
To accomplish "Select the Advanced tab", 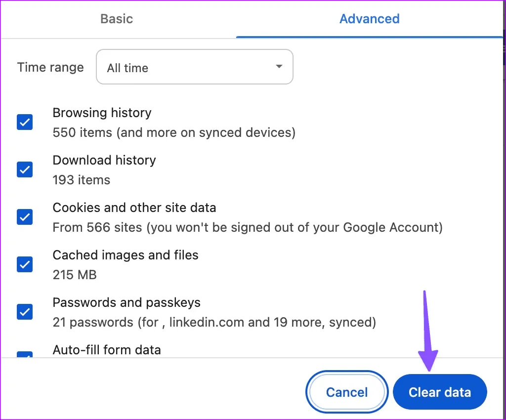I will click(x=369, y=19).
